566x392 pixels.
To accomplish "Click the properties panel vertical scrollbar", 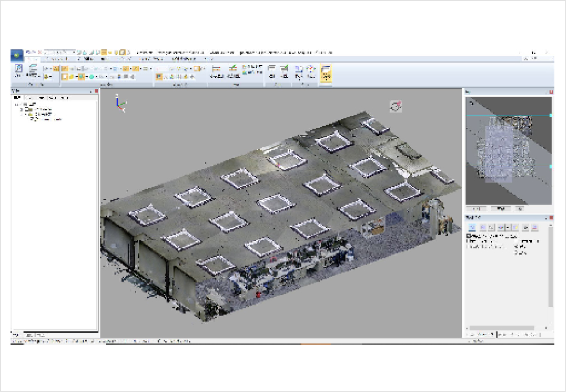I will click(550, 266).
